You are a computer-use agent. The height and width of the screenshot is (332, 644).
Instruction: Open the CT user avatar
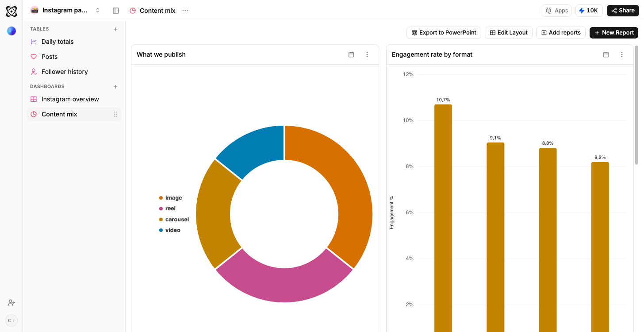point(11,320)
